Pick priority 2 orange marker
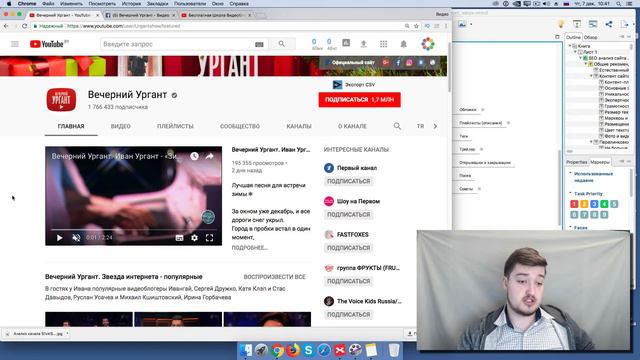Screen dimensions: 640x360 pos(584,204)
